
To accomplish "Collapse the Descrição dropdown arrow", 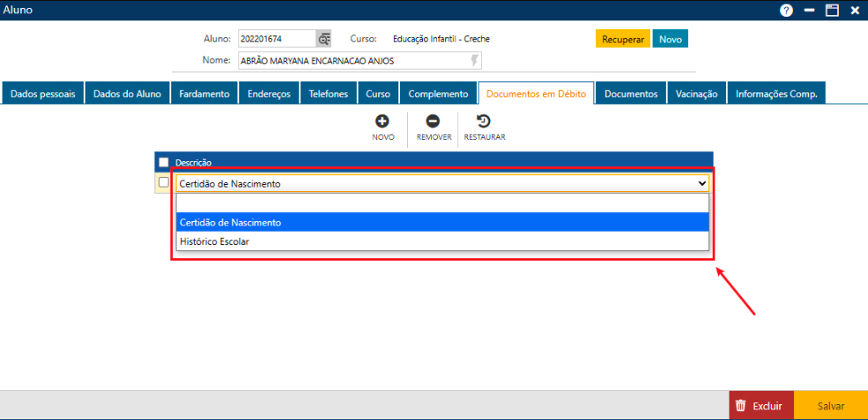I will 701,183.
